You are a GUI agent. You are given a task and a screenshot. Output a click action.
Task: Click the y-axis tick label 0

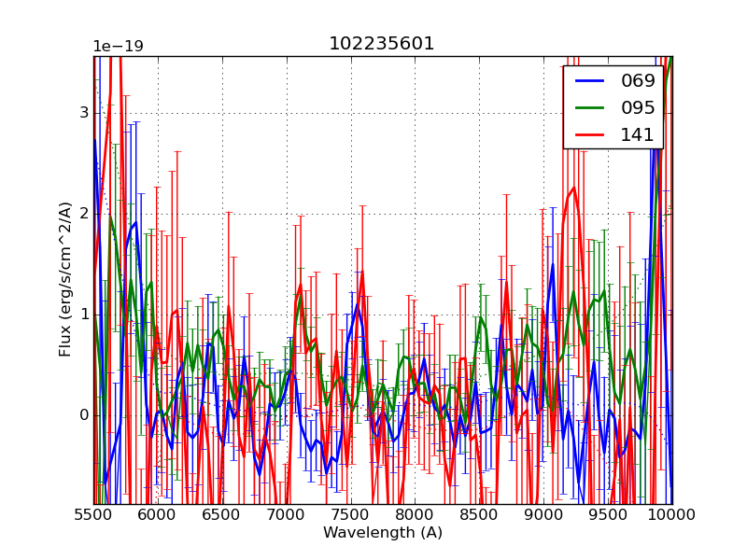click(84, 415)
